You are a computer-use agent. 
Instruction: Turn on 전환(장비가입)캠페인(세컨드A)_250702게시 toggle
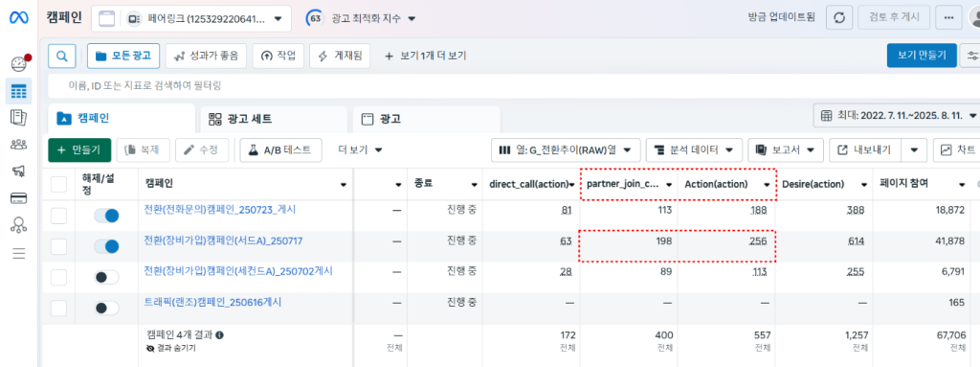106,278
